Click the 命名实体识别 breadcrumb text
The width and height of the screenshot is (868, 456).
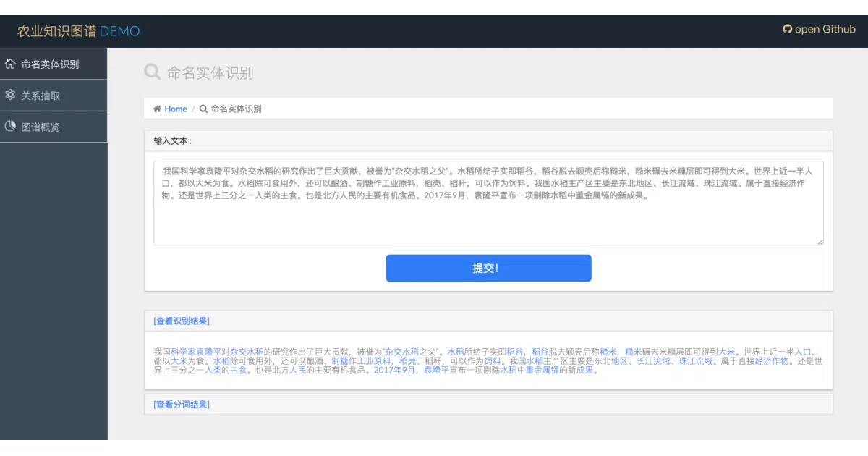[x=236, y=109]
